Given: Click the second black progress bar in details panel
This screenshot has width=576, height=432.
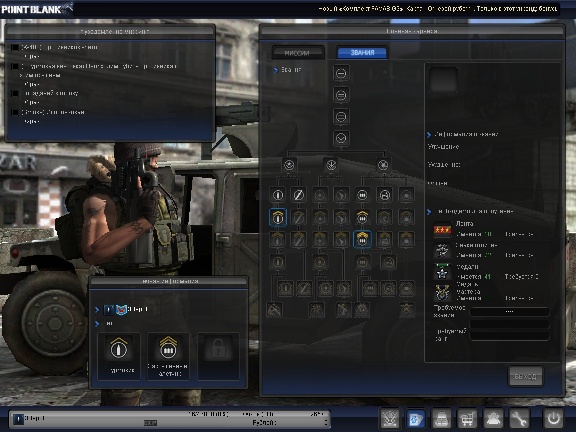Looking at the screenshot, I should 510,324.
